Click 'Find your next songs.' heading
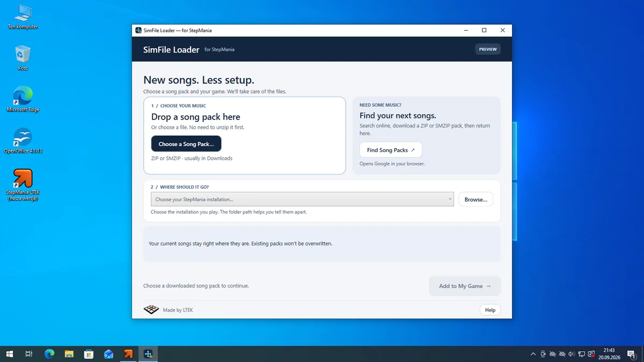644x362 pixels. click(398, 115)
